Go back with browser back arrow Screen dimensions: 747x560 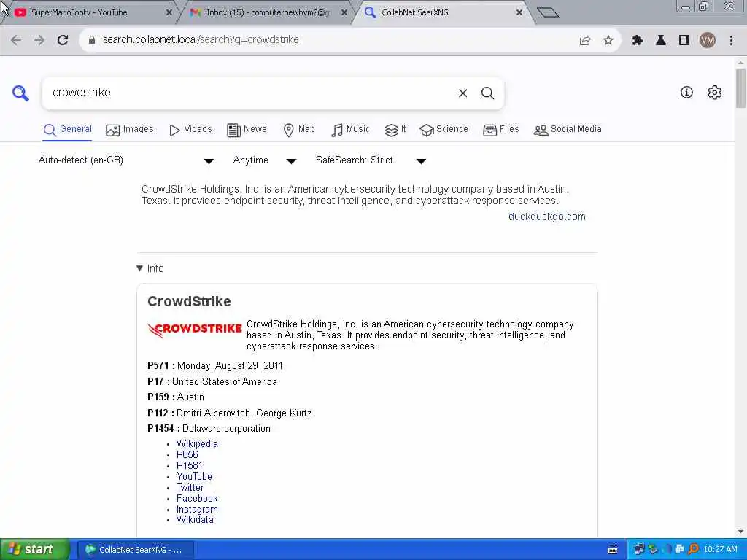click(x=16, y=40)
